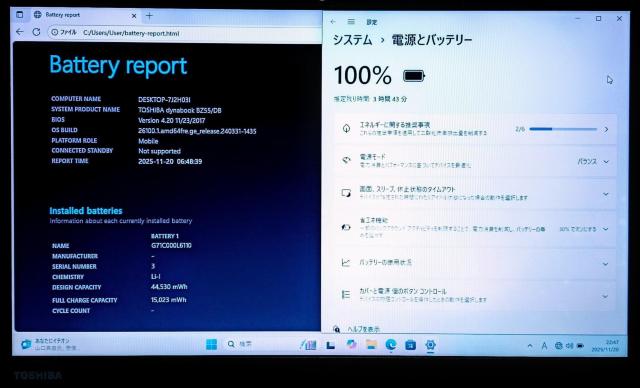Select the full charge capacity 15,023 mWh
The width and height of the screenshot is (640, 388).
click(169, 300)
